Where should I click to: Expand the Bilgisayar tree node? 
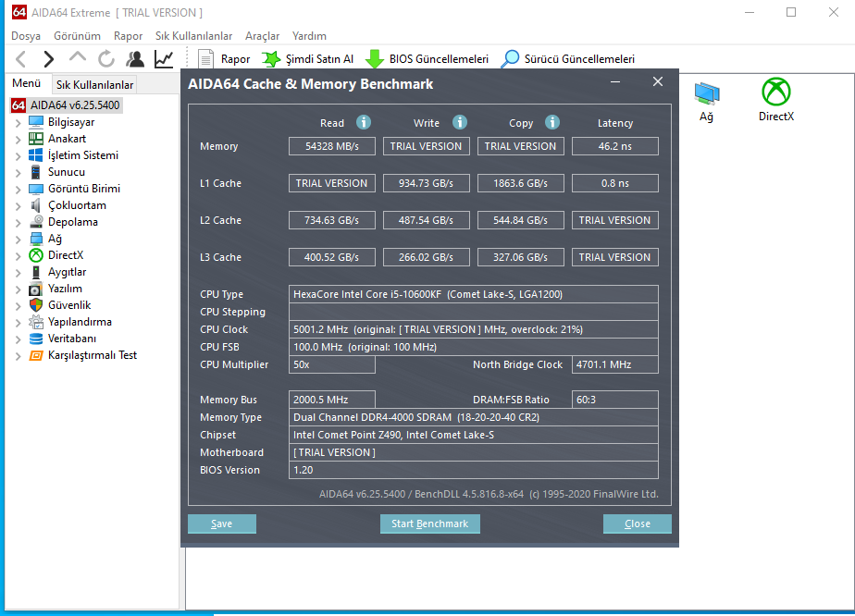18,123
